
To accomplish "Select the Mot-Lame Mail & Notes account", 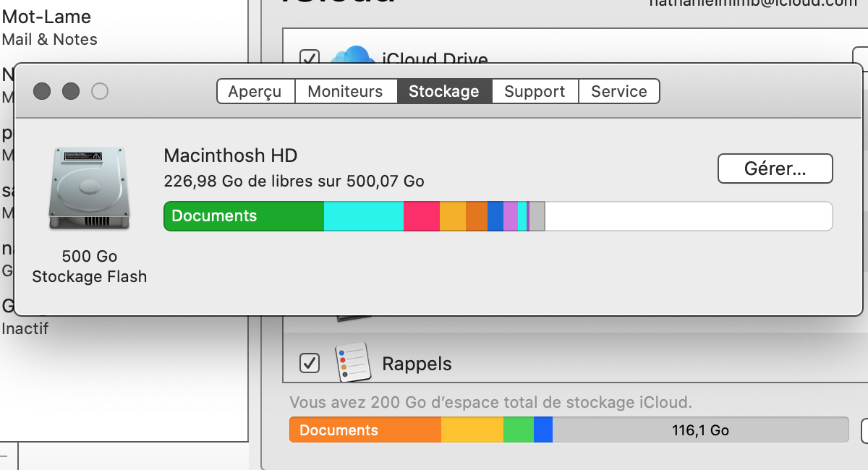I will click(49, 27).
